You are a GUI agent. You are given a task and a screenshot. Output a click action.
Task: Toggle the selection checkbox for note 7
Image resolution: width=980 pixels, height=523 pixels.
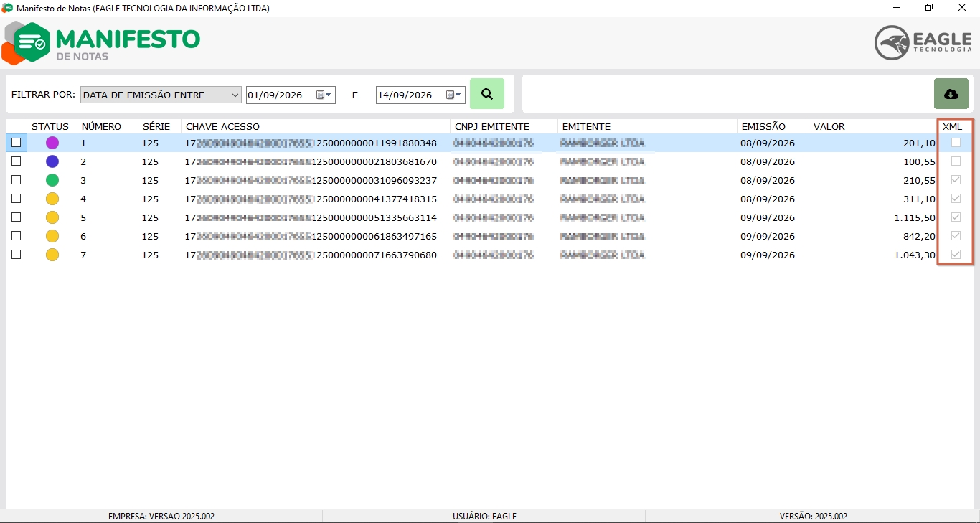pos(17,255)
